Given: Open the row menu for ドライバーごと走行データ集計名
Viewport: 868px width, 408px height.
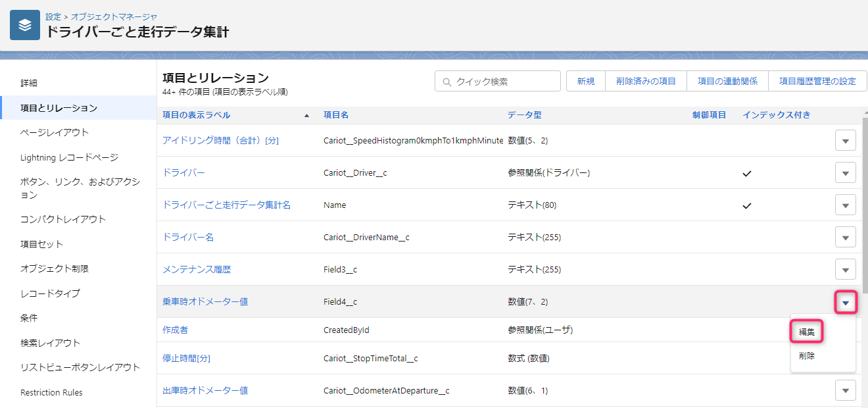Looking at the screenshot, I should click(x=846, y=205).
